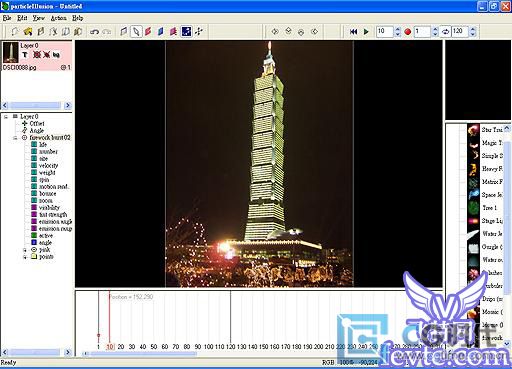The height and width of the screenshot is (369, 512).
Task: Click the red record button
Action: [x=407, y=32]
